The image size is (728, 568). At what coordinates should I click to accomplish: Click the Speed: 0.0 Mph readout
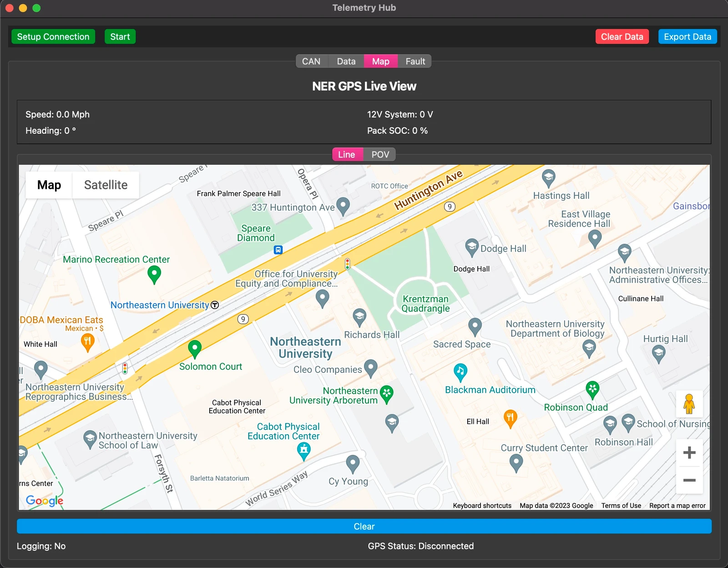click(57, 114)
